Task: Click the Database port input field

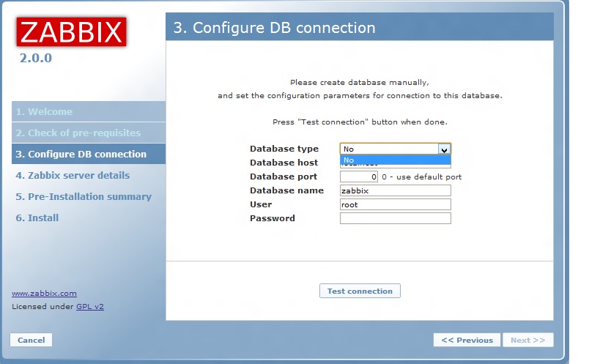Action: click(358, 177)
